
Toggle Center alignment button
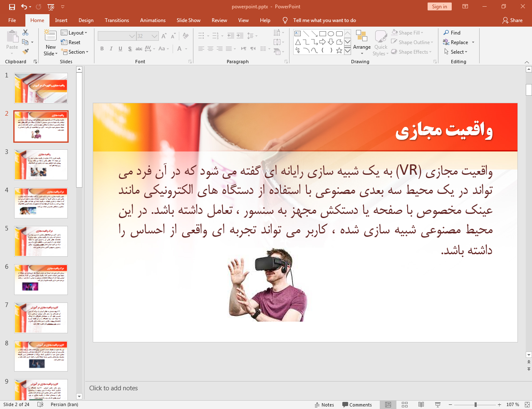pos(210,49)
